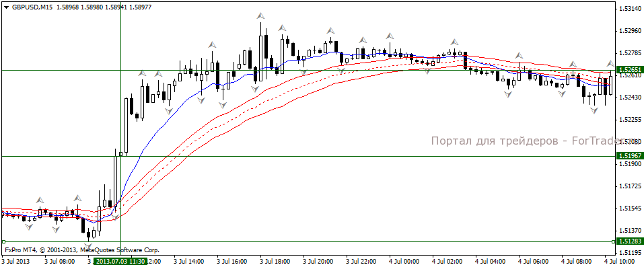The width and height of the screenshot is (644, 267).
Task: Click the 3 Jul 18:00 time axis label
Action: (x=275, y=261)
